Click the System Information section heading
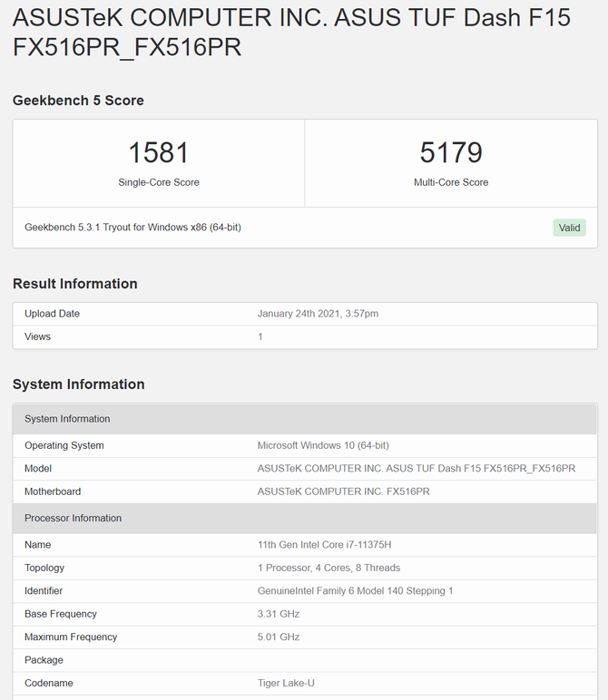Image resolution: width=608 pixels, height=700 pixels. (x=79, y=384)
